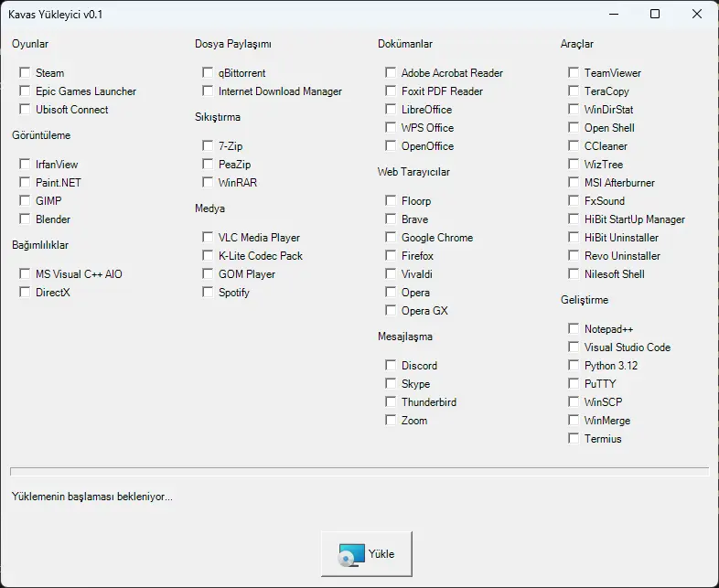This screenshot has height=588, width=719.
Task: Select Nilesoft Shell checkbox
Action: [x=574, y=274]
